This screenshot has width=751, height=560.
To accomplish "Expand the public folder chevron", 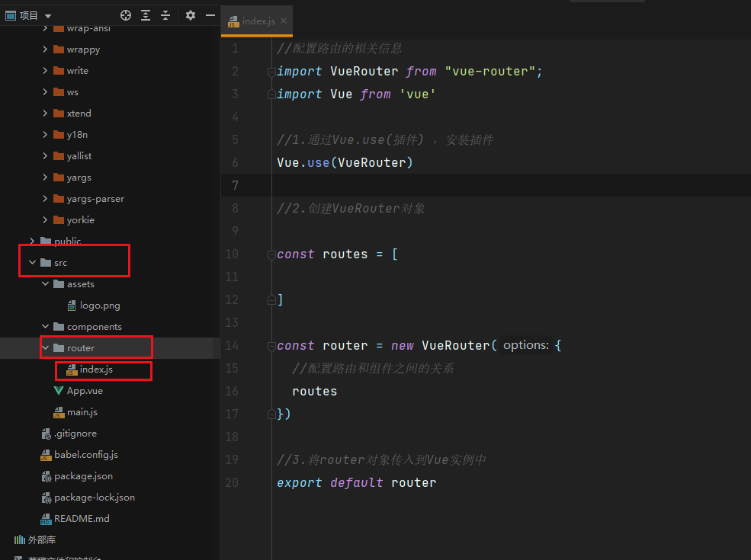I will (32, 241).
